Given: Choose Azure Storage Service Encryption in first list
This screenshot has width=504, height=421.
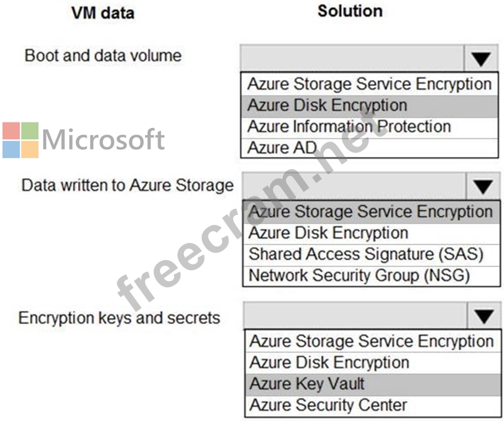Looking at the screenshot, I should click(x=369, y=84).
